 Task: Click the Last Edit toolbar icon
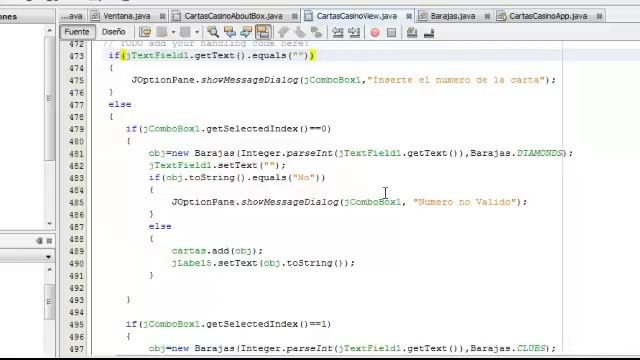pyautogui.click(x=145, y=32)
